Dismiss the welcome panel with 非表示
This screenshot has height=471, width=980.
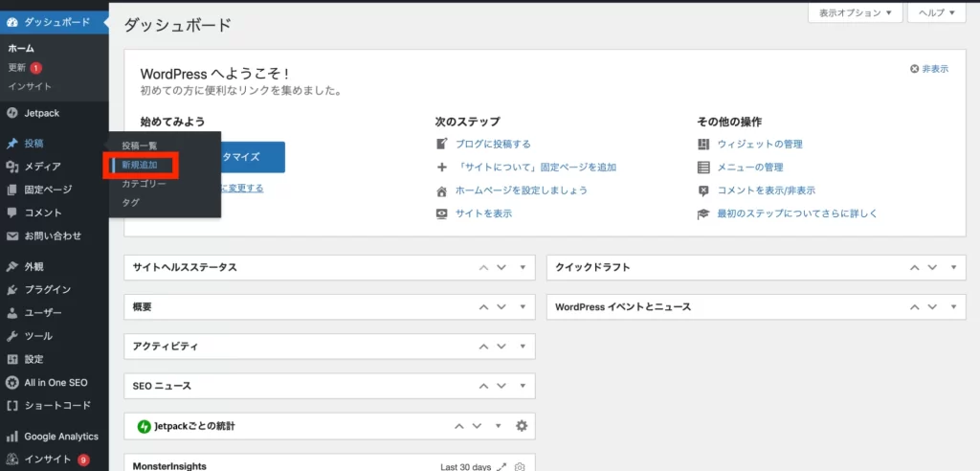point(929,69)
